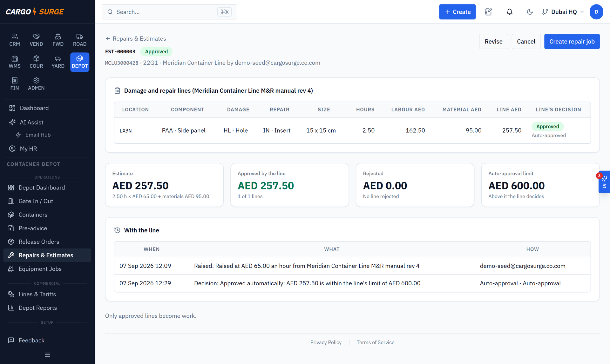Open Equipment Jobs
The height and width of the screenshot is (364, 610).
47,269
